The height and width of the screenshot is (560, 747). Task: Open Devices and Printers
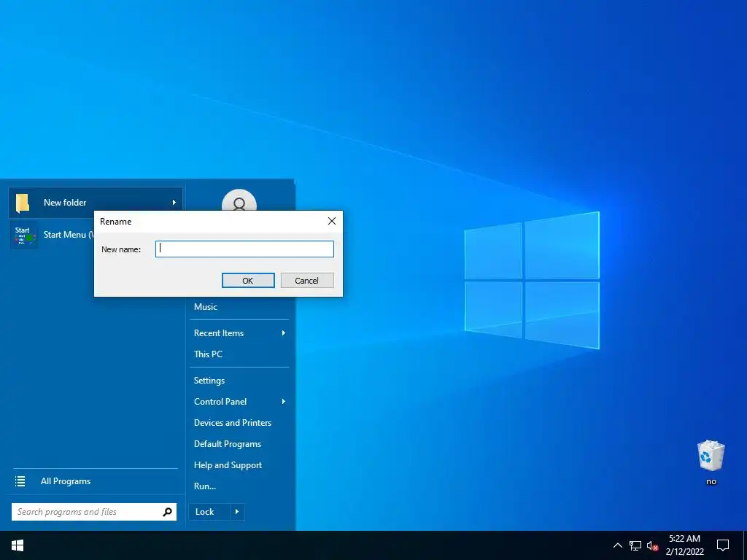[x=233, y=423]
